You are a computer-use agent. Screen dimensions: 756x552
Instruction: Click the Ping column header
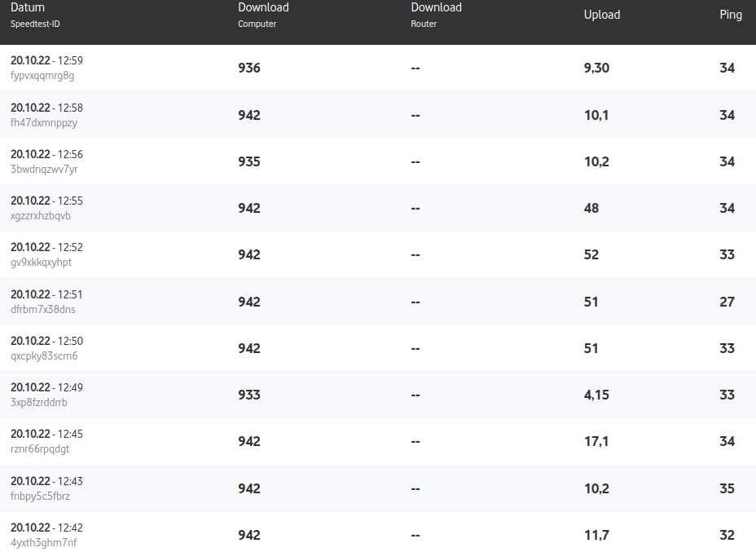pos(731,15)
